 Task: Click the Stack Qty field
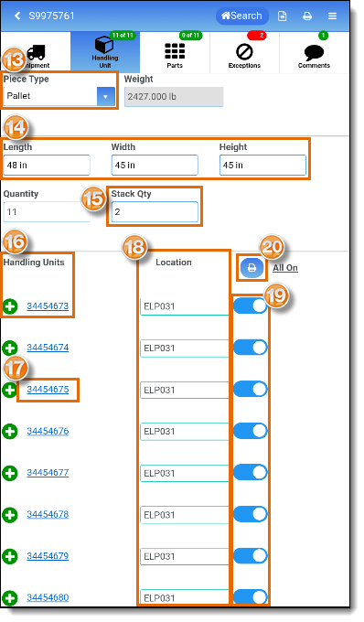(x=155, y=212)
